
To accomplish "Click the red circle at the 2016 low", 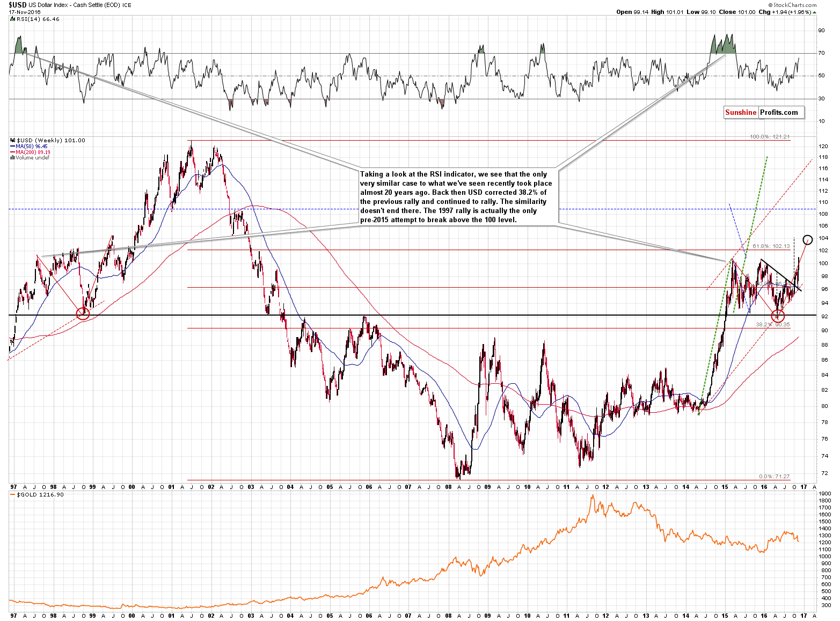I will point(778,316).
